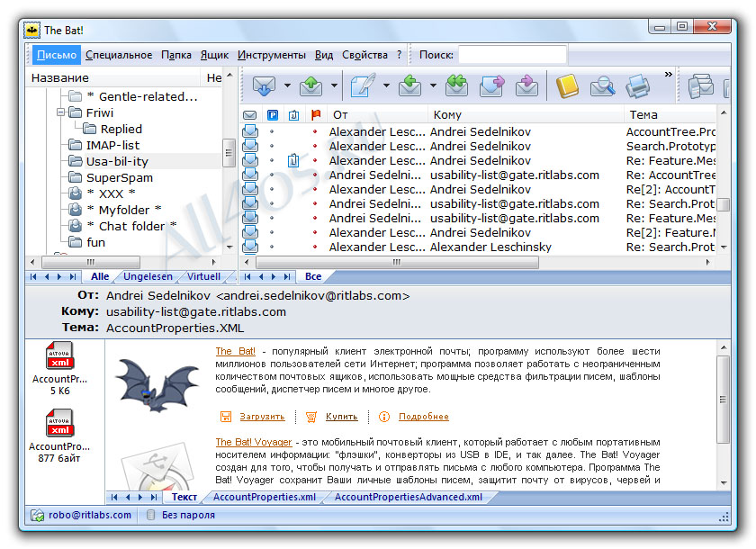The width and height of the screenshot is (756, 549).
Task: Open the Инструменты menu
Action: 272,55
